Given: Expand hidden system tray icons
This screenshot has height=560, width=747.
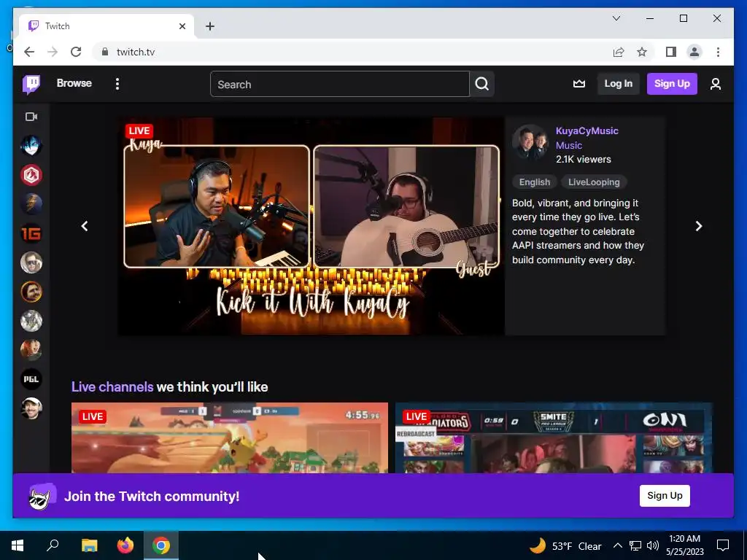Looking at the screenshot, I should click(x=617, y=545).
